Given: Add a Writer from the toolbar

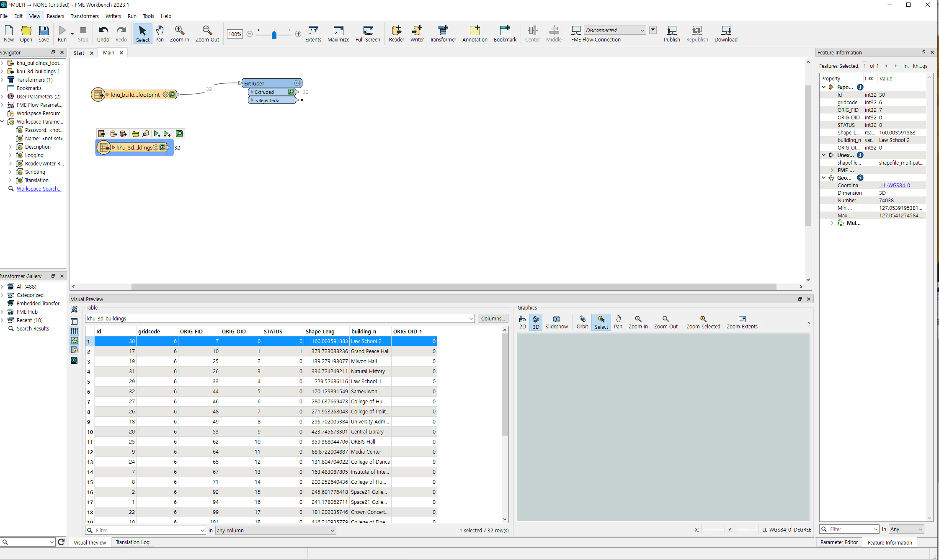Looking at the screenshot, I should [x=417, y=34].
